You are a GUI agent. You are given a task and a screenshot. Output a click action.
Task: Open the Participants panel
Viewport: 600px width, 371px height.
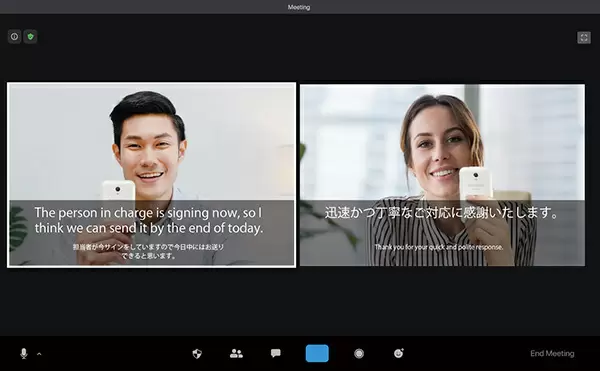[x=236, y=353]
